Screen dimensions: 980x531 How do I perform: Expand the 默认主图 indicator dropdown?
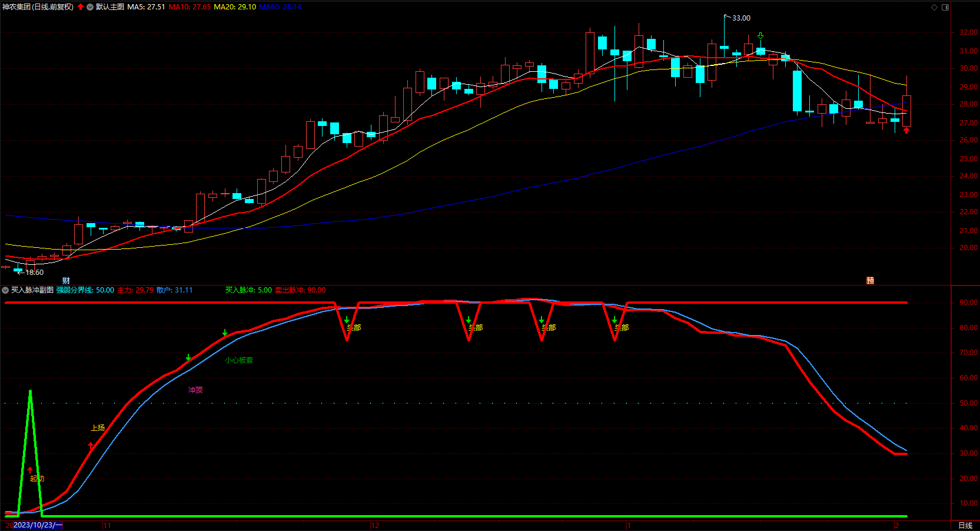[x=90, y=7]
